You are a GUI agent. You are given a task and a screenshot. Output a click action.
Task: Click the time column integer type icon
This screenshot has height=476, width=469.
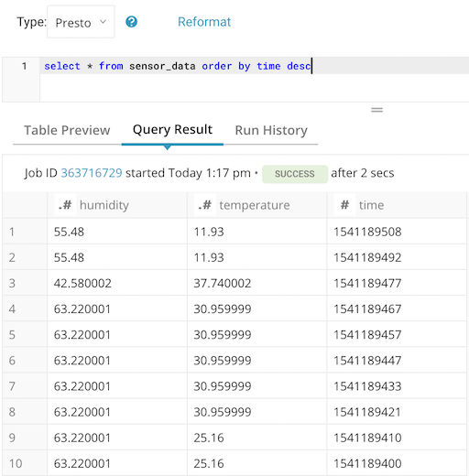[x=344, y=205]
